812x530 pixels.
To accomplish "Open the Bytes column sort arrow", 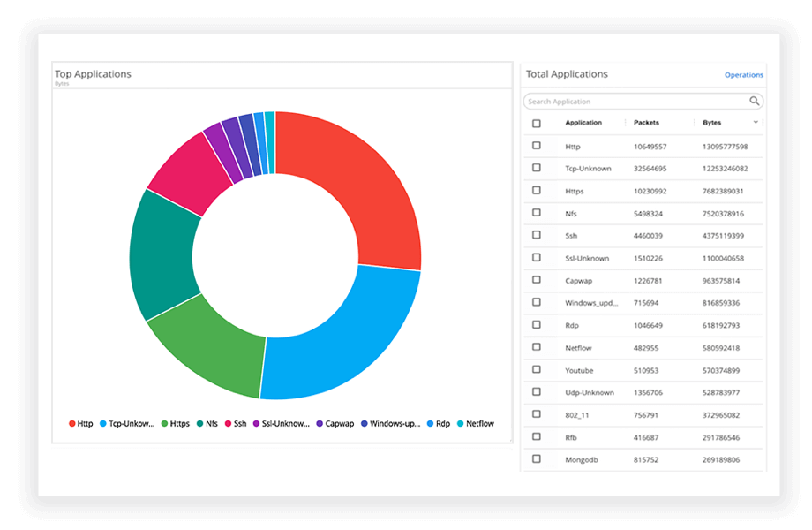I will [x=756, y=123].
